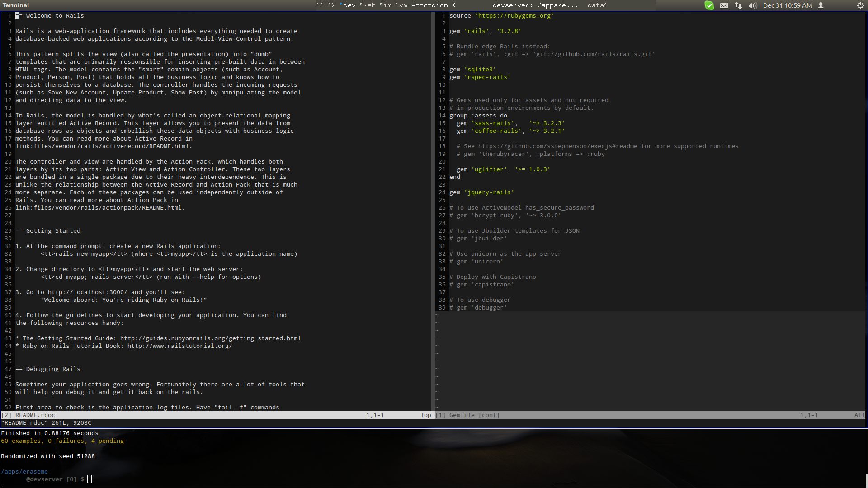Click the '<tt>cd myapp; rails server</tt>' line

[151, 277]
